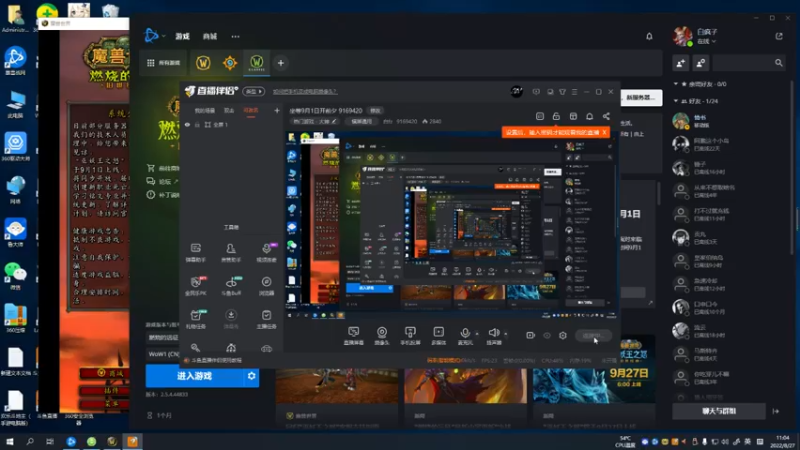Open the game version dropdown above region
800x450 pixels.
coord(163,337)
